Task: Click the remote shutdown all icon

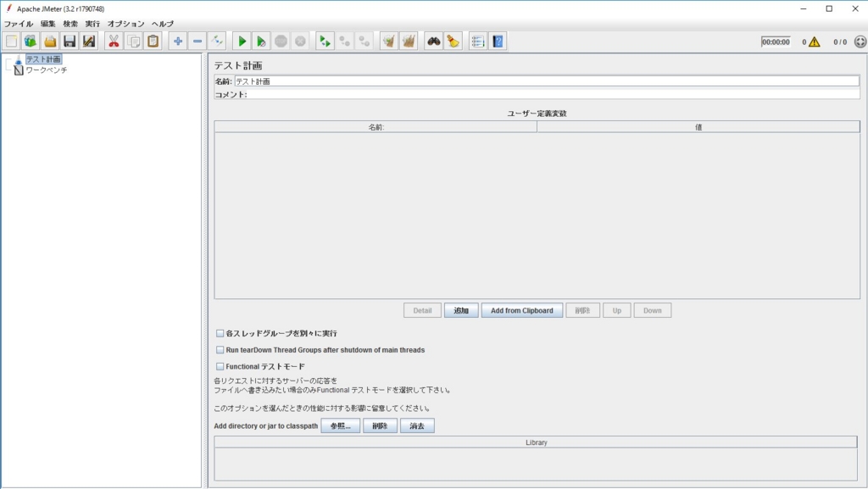Action: click(x=364, y=42)
